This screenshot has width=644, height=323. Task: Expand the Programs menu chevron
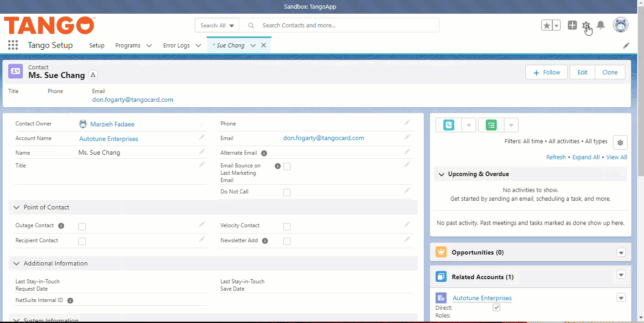click(x=149, y=46)
